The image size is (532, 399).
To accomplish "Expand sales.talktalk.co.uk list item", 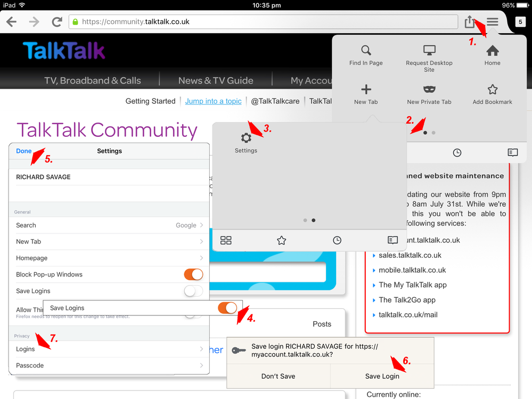I will tap(410, 255).
